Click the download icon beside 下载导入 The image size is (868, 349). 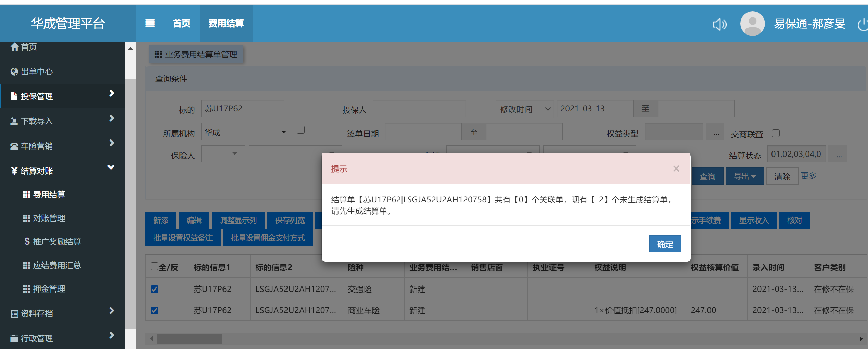(x=14, y=121)
